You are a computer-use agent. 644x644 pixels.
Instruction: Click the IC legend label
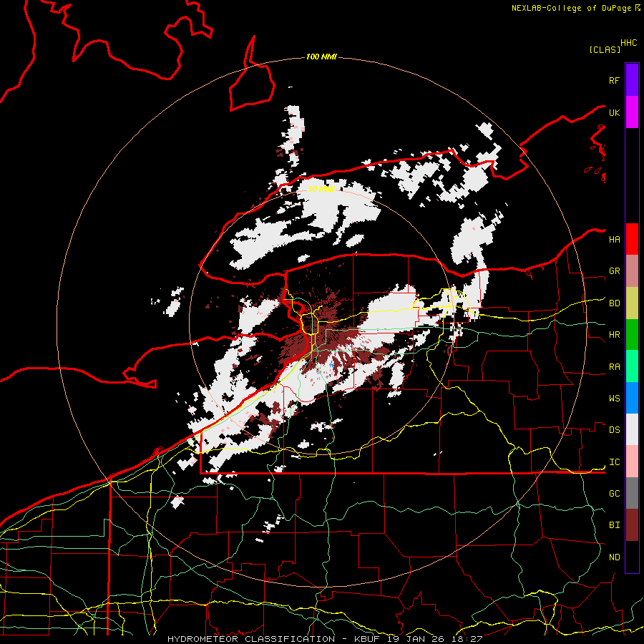point(614,462)
